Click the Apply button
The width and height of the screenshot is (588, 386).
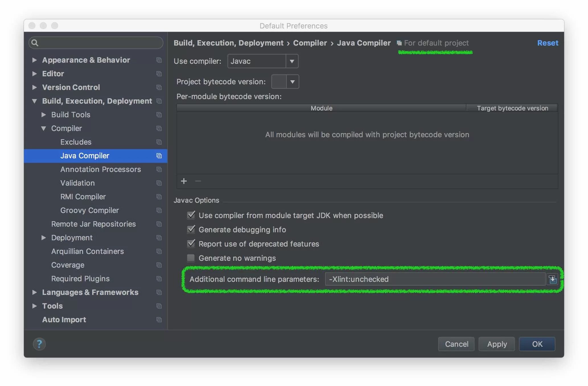(x=497, y=344)
